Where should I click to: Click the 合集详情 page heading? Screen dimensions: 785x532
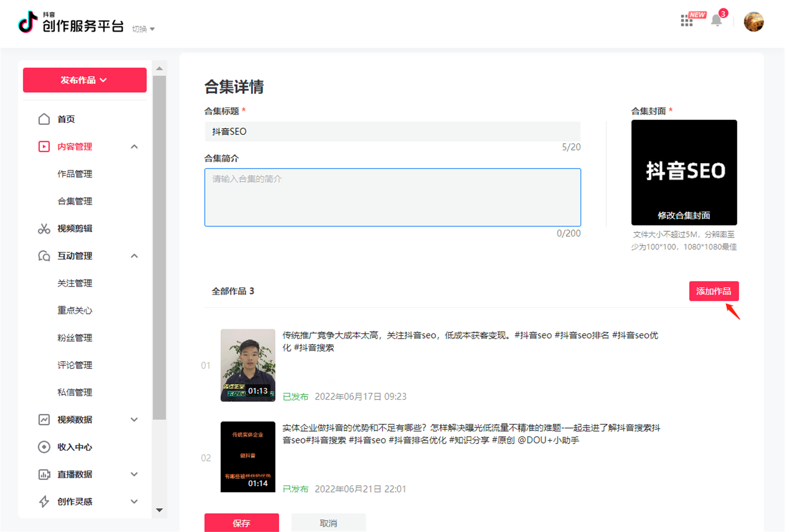pyautogui.click(x=234, y=87)
